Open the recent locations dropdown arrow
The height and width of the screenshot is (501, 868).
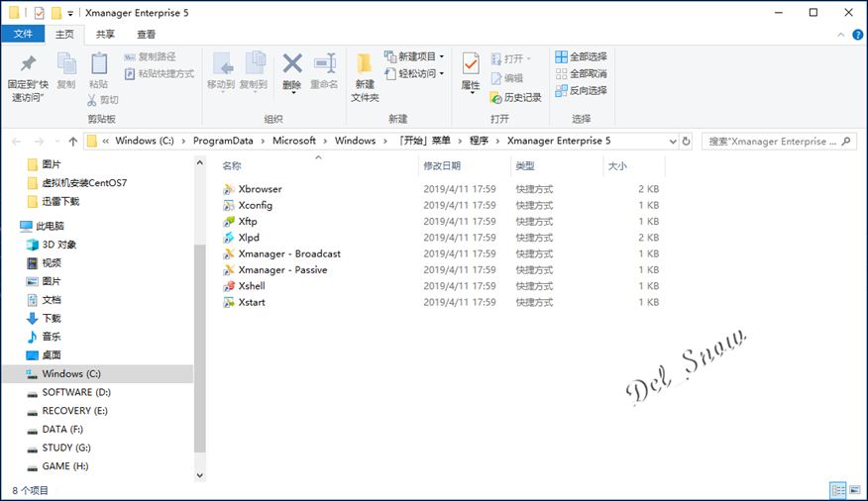tap(56, 142)
